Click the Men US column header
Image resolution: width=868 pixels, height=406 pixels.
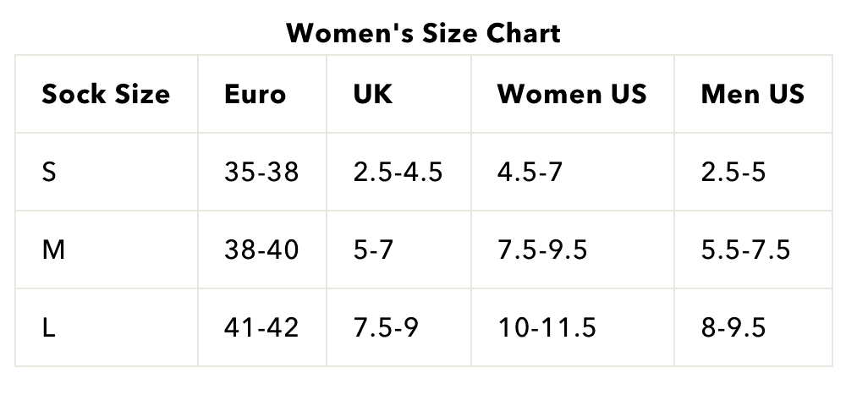click(x=752, y=94)
